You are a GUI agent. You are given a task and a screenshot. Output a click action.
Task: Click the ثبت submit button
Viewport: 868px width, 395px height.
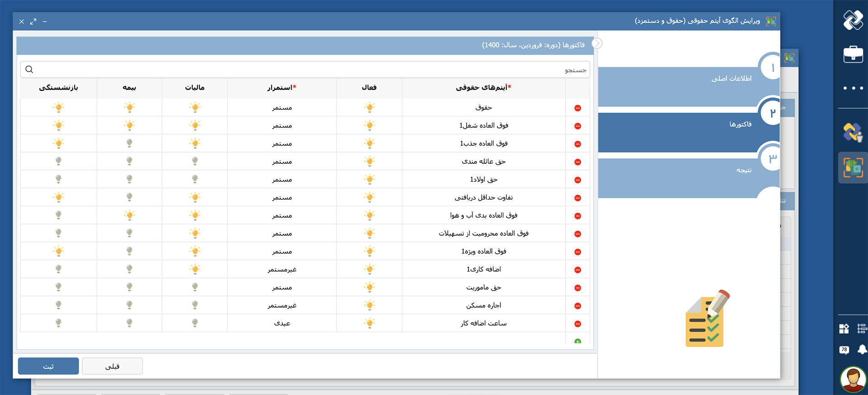[48, 366]
